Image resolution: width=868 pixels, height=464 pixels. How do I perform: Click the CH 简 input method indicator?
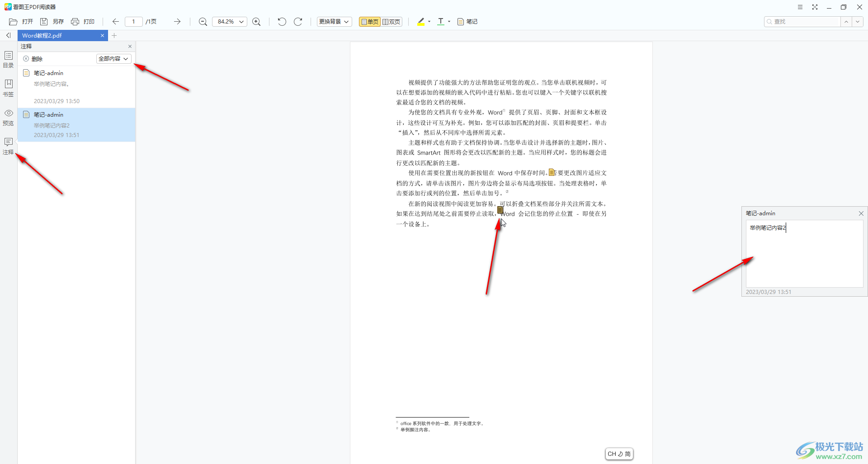(x=619, y=454)
